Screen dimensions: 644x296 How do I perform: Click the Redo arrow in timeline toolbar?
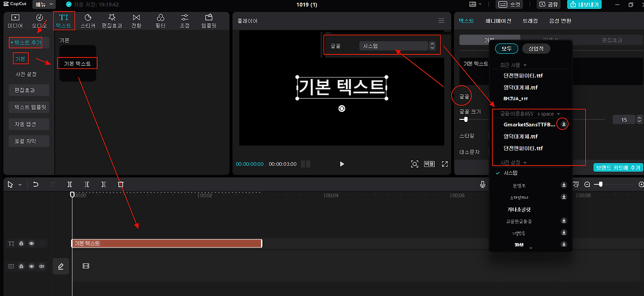[53, 185]
